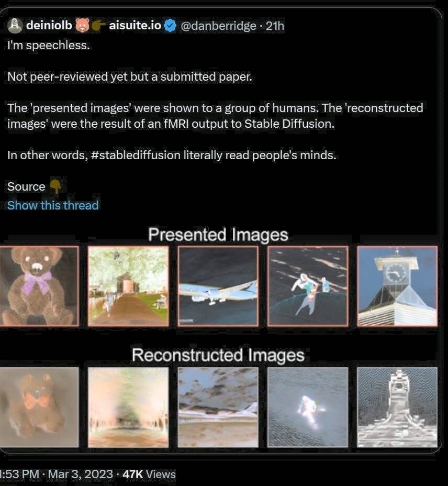Click the Mar 3, 2023 date
This screenshot has height=486, width=448.
click(x=81, y=474)
